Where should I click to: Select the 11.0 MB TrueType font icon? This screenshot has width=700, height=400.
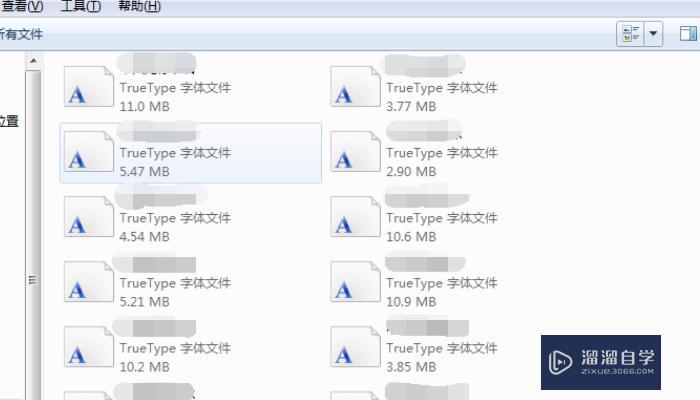88,87
